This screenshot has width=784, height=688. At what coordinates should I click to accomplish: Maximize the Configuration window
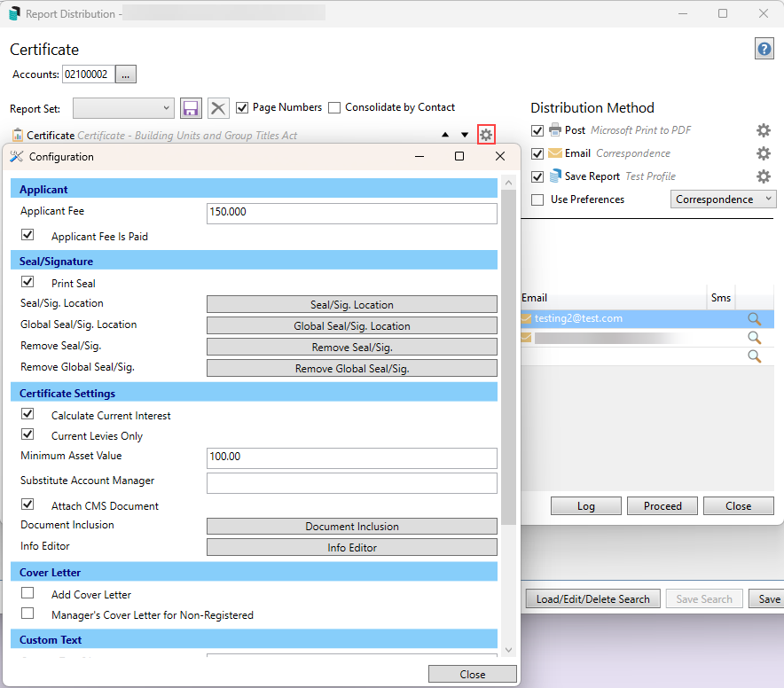pos(459,157)
